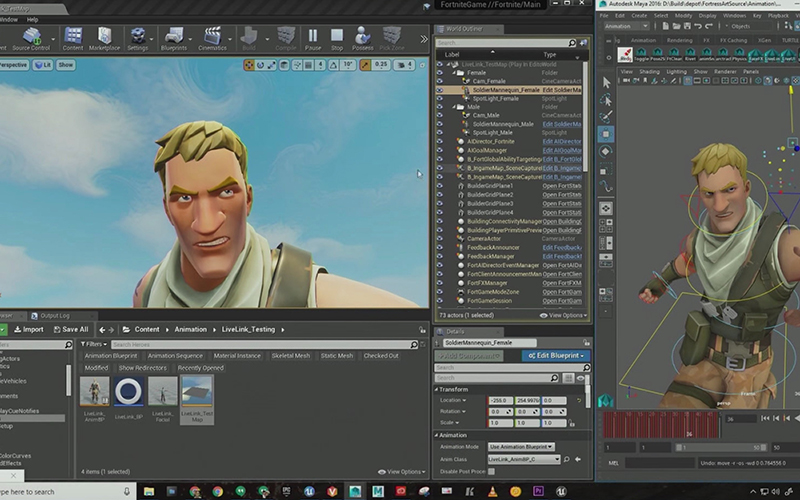Open Maya Animation menu set dropdown
Image resolution: width=800 pixels, height=500 pixels.
627,26
